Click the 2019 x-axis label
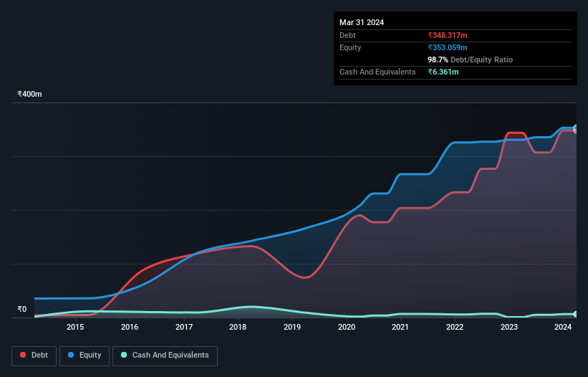 [x=292, y=327]
